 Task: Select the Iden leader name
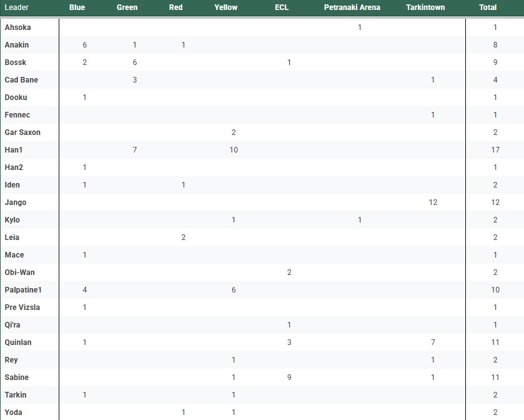pyautogui.click(x=12, y=185)
